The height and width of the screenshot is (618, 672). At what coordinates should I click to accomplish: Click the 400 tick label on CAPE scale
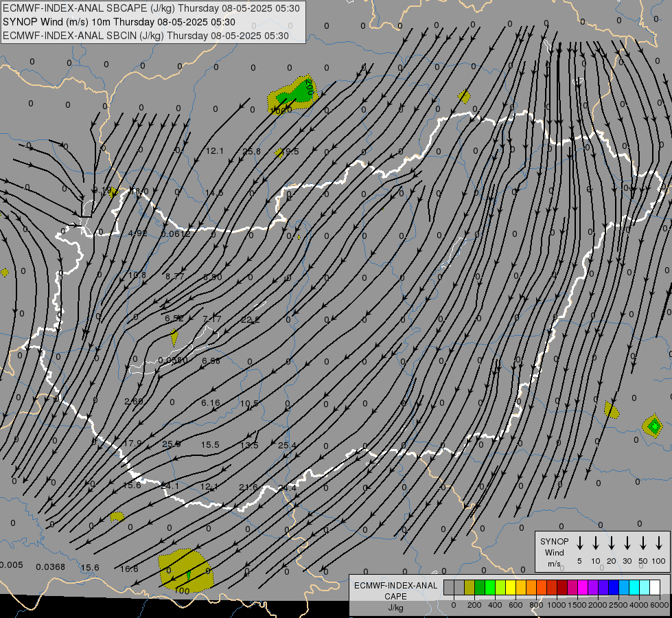[495, 605]
